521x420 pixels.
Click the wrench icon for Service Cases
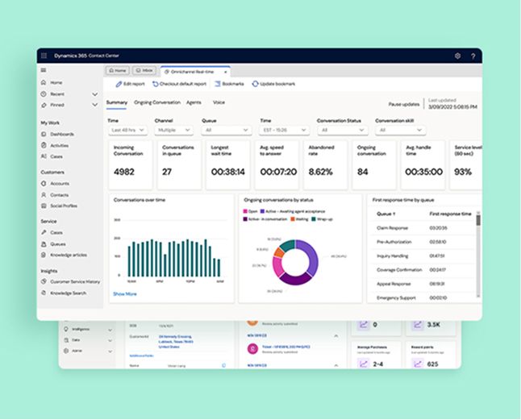pos(44,232)
